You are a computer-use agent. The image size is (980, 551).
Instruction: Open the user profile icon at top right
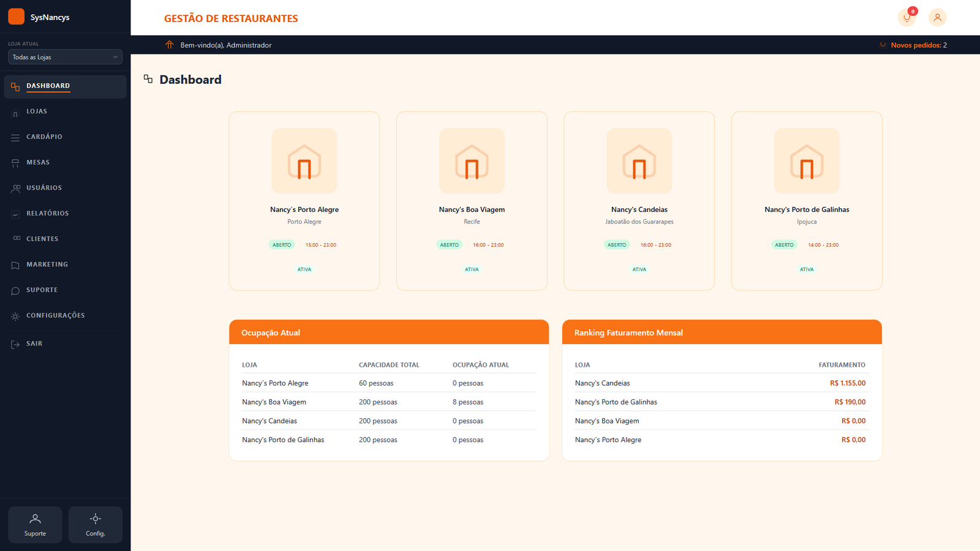937,18
